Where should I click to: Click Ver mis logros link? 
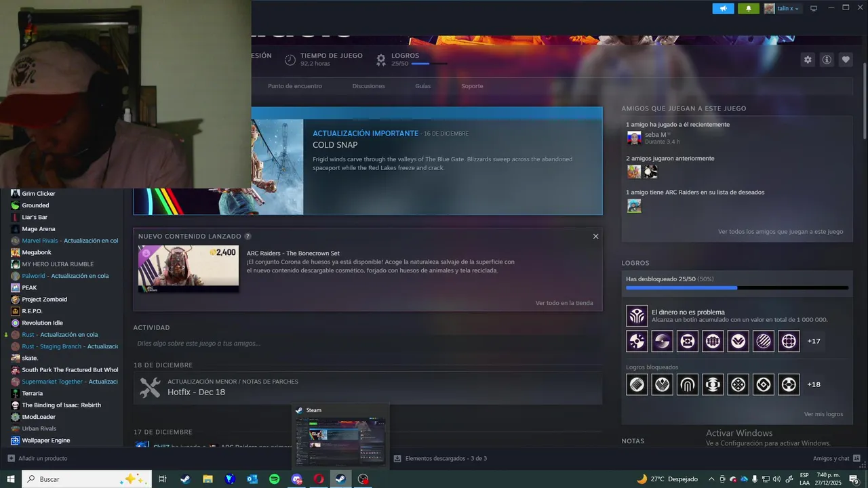823,414
